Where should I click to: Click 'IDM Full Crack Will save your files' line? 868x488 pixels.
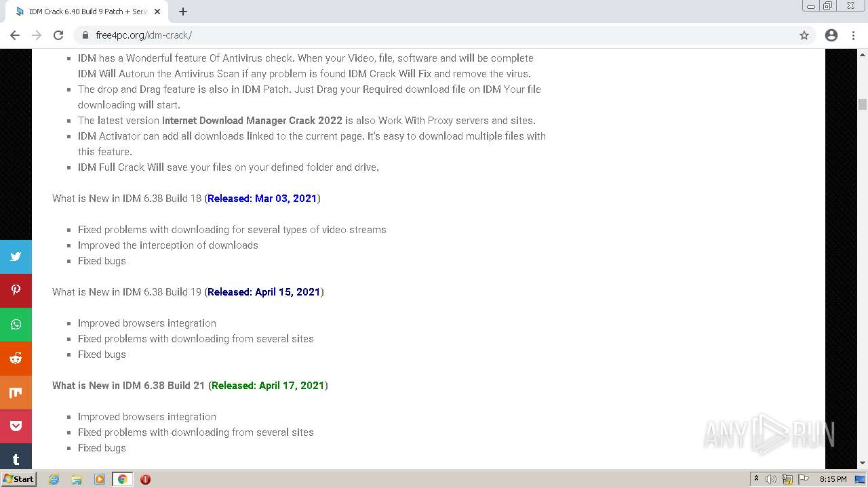(228, 167)
